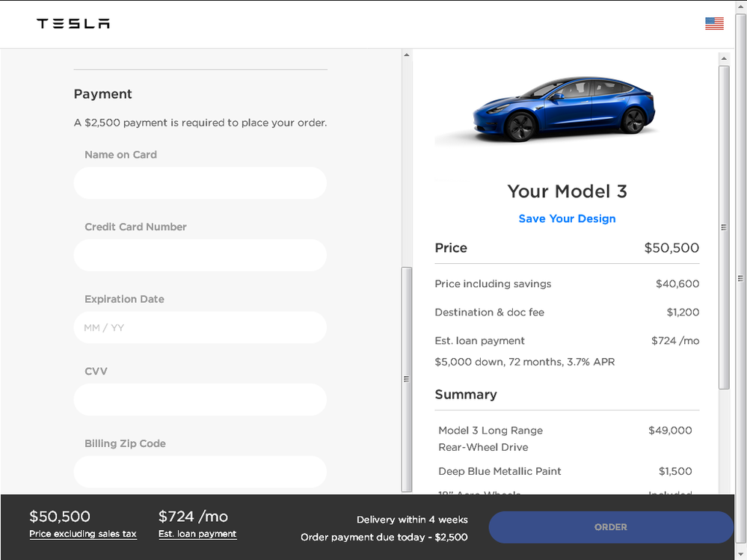Screen dimensions: 747x560
Task: Click the Credit Card Number field
Action: click(x=200, y=255)
